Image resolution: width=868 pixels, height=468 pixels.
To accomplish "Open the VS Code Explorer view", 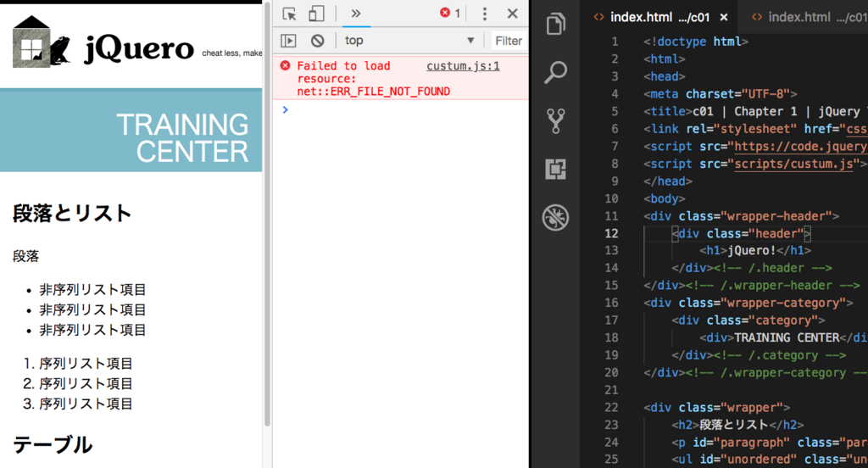I will 556,24.
